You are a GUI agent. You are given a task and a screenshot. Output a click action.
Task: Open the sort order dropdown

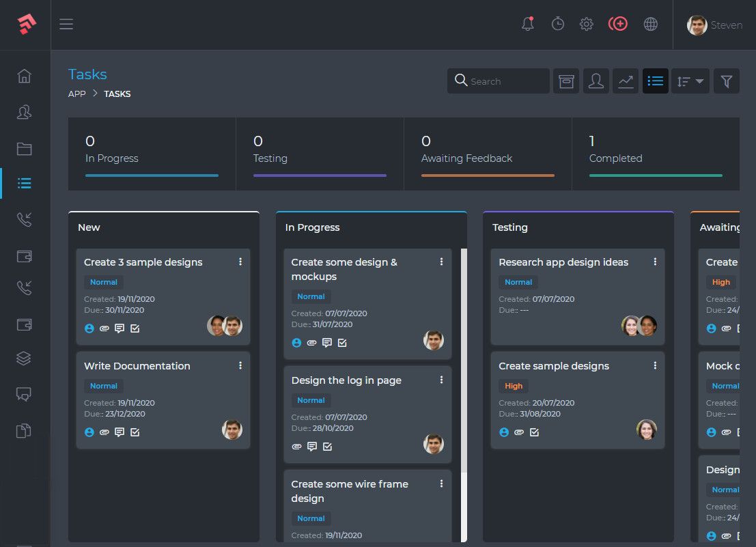click(x=690, y=81)
